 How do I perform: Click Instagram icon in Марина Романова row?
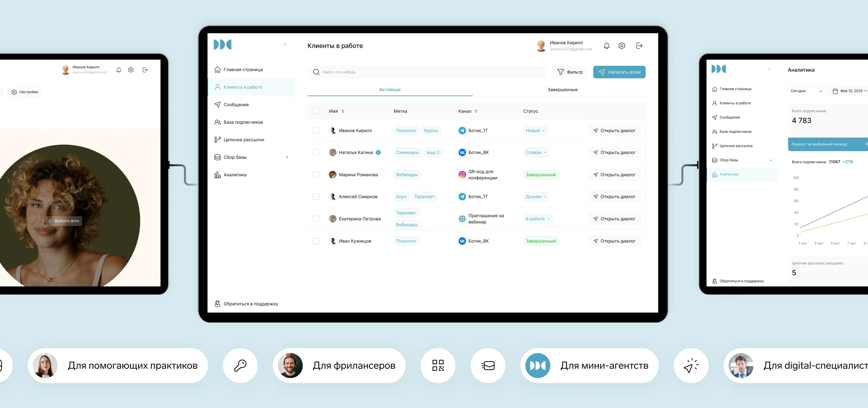click(462, 175)
